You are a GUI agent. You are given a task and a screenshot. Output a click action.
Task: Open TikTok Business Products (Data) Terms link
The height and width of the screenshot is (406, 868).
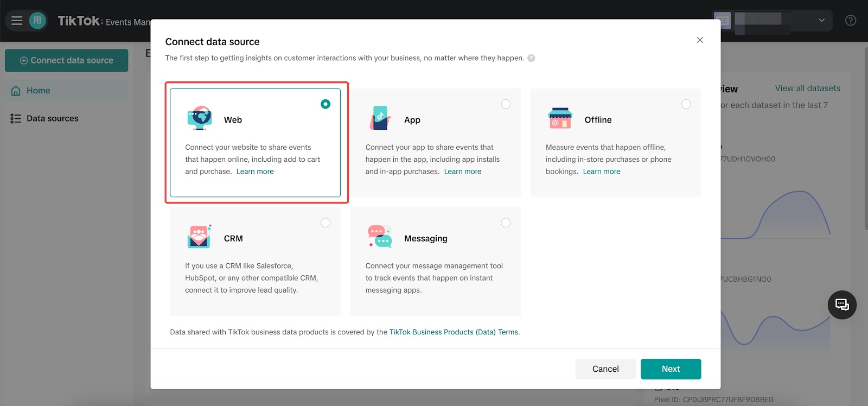[454, 332]
